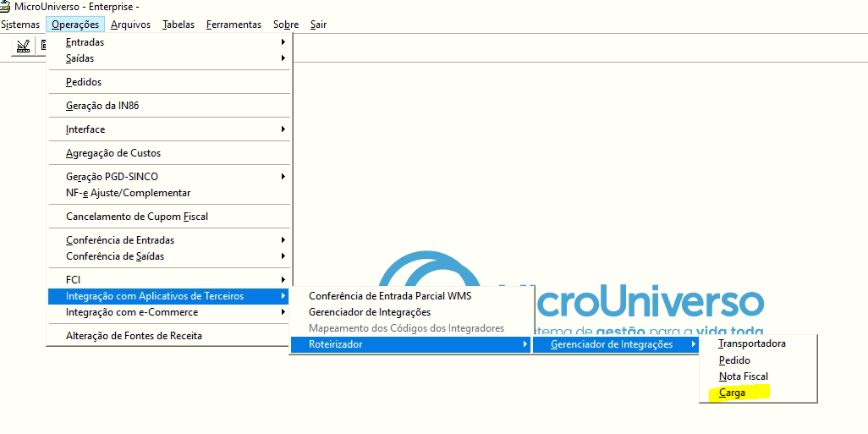Screen dimensions: 868x434
Task: Select Agregação de Custos
Action: tap(169, 153)
